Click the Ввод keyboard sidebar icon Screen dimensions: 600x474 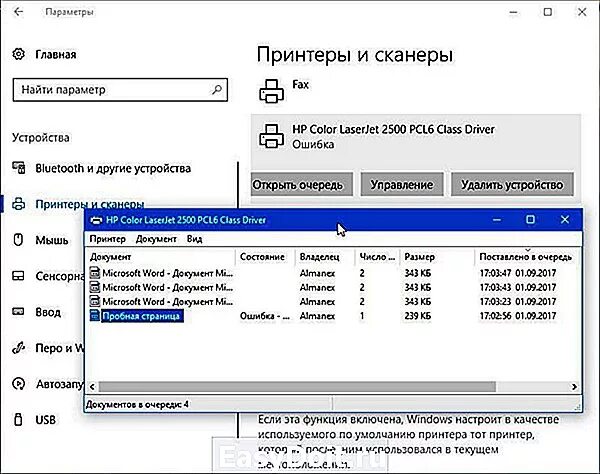[x=18, y=312]
